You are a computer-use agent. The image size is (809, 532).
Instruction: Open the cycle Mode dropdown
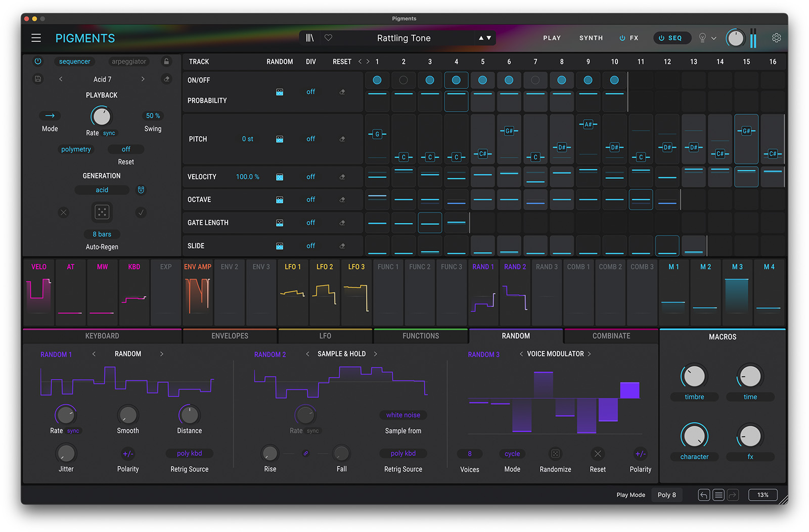[512, 454]
